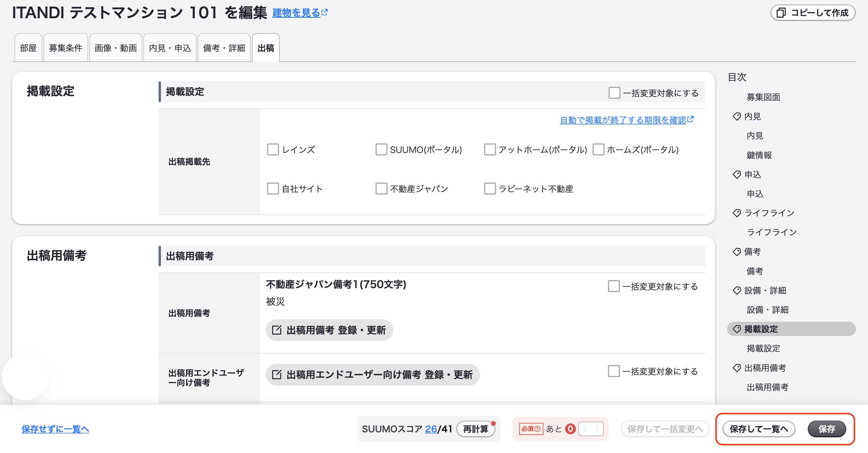Click the 再計算 button
The image size is (868, 453).
(x=476, y=429)
